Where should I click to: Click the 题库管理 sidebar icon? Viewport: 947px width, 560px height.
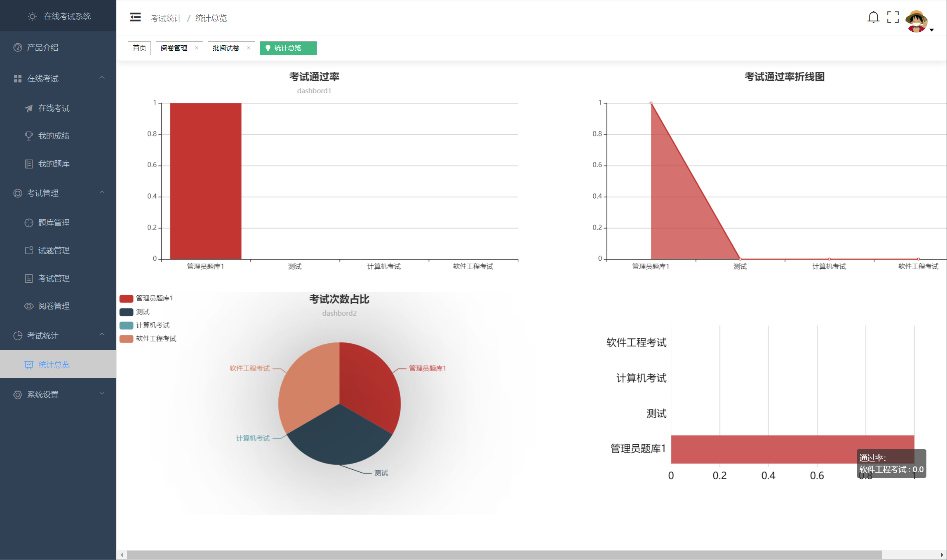(x=29, y=223)
